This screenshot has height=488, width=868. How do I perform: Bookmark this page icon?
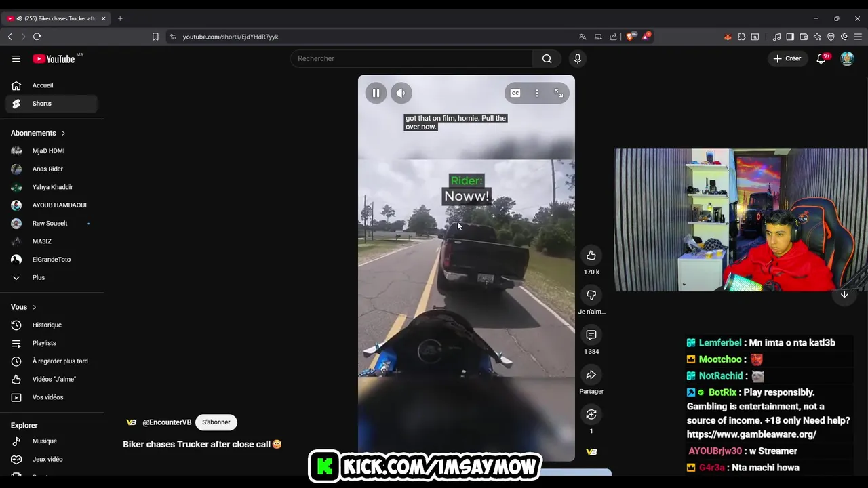tap(155, 37)
